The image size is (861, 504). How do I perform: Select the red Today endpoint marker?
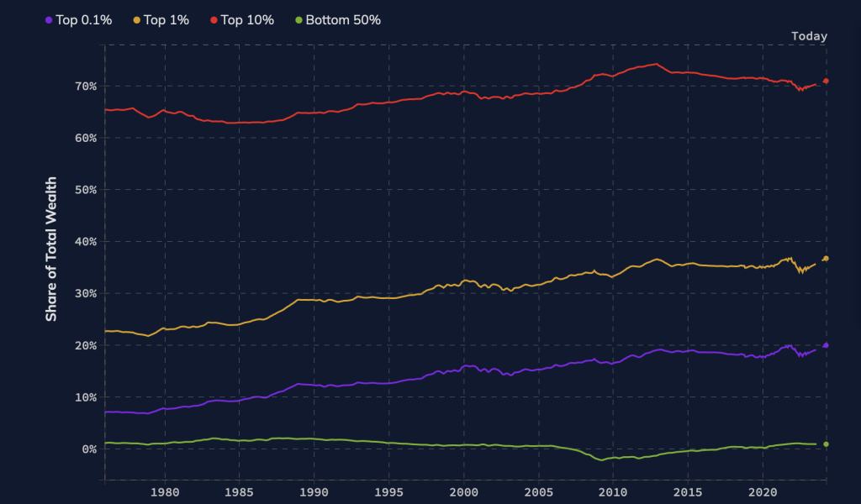click(826, 81)
